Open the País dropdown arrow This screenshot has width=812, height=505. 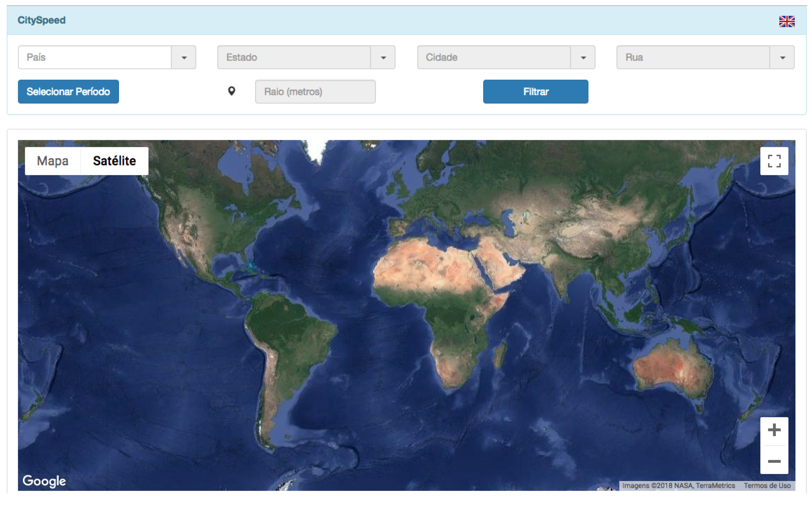pos(184,57)
